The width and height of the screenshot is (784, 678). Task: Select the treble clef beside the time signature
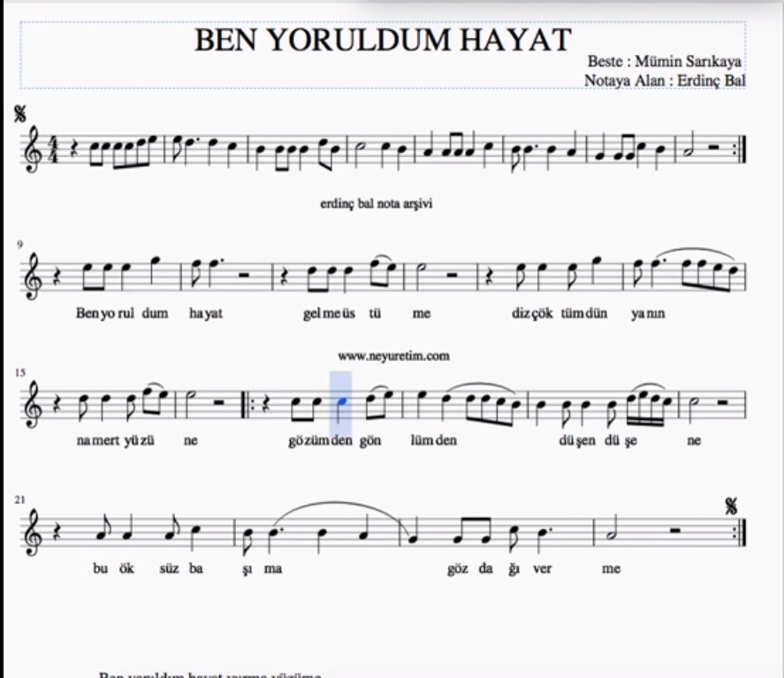tap(34, 149)
